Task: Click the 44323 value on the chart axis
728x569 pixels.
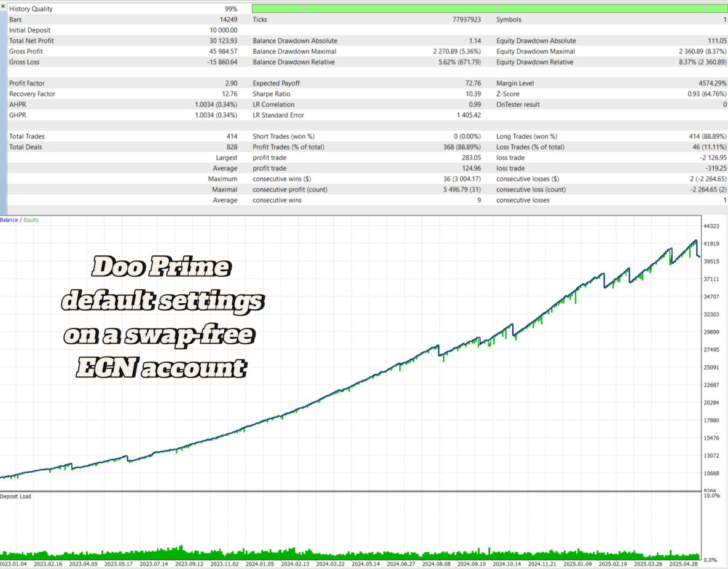Action: coord(711,226)
